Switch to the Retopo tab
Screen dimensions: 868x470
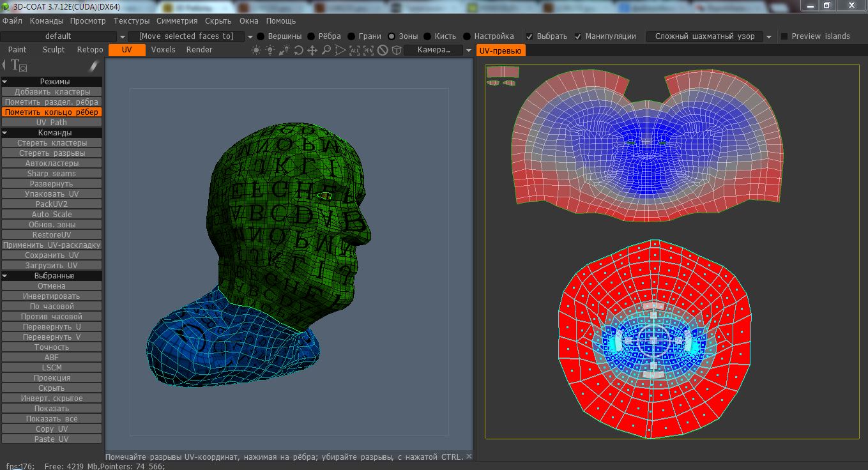pyautogui.click(x=90, y=50)
